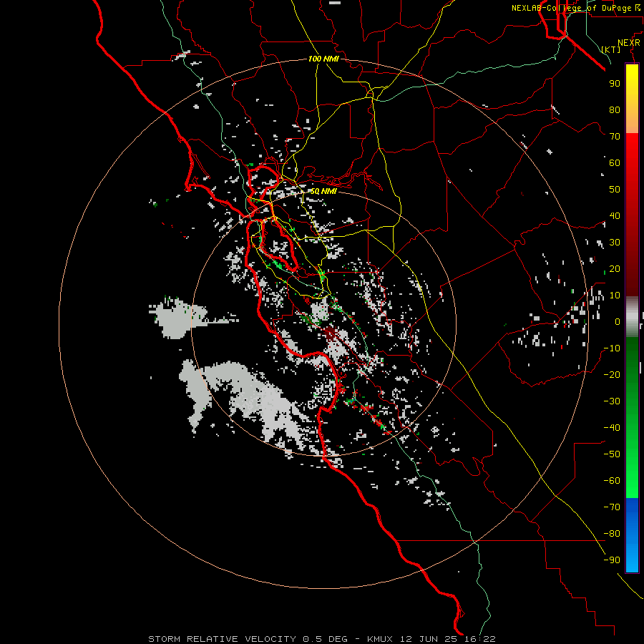Viewport: 644px width, 644px height.
Task: Click the -20 value on velocity scale
Action: (612, 374)
